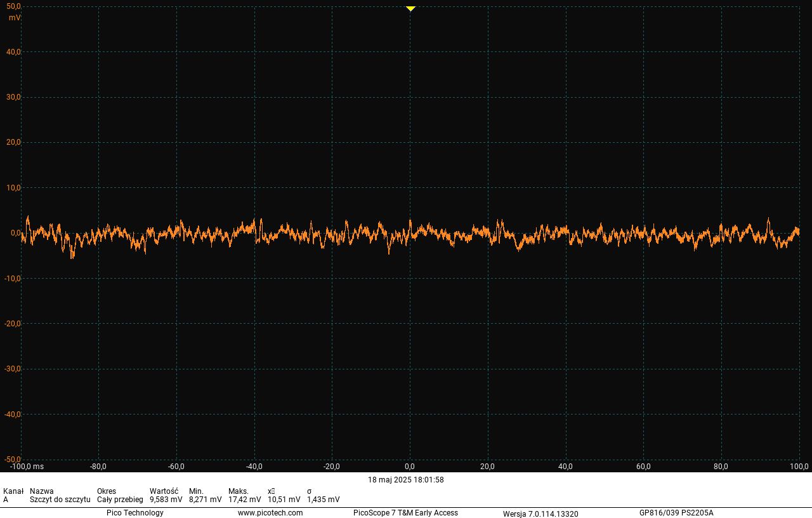812x518 pixels.
Task: Select the 0,0 time axis label
Action: (410, 467)
